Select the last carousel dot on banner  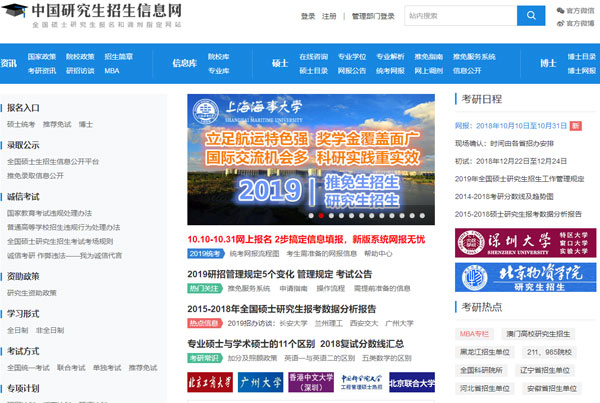click(422, 216)
